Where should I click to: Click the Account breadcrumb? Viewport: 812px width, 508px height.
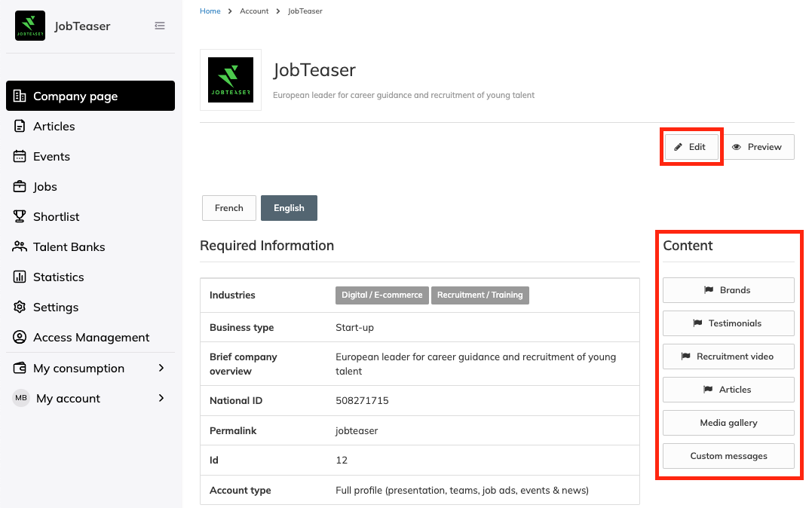254,11
